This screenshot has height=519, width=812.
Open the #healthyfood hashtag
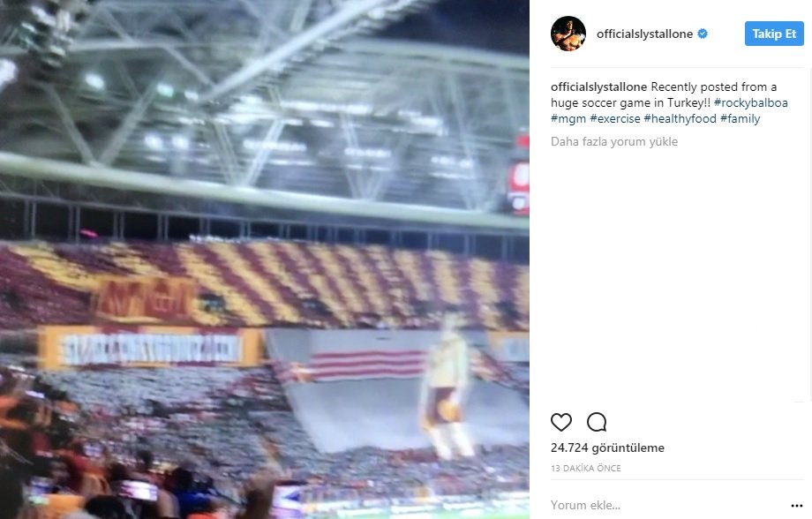click(x=680, y=118)
